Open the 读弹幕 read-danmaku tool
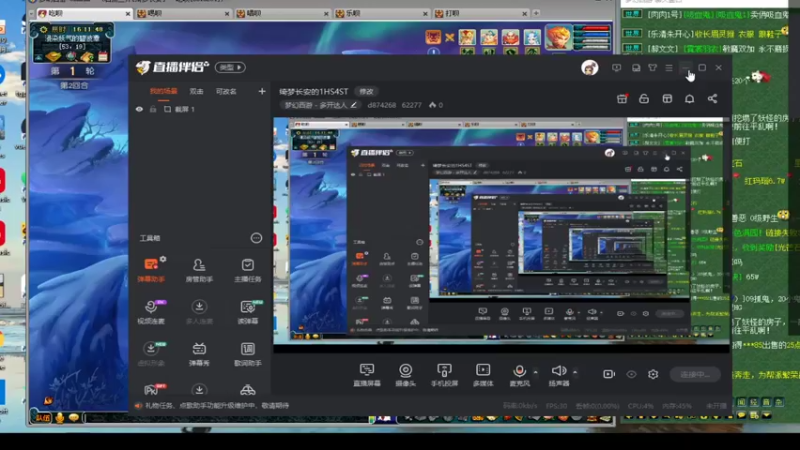This screenshot has height=450, width=800. click(247, 311)
